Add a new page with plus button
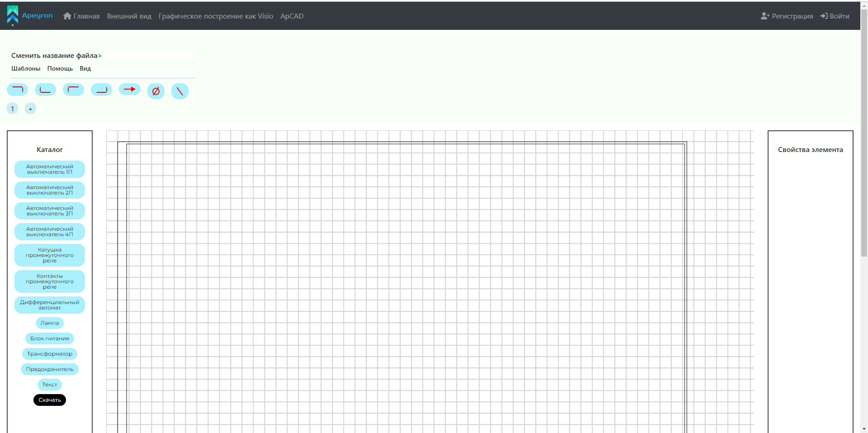Image resolution: width=868 pixels, height=433 pixels. coord(30,109)
